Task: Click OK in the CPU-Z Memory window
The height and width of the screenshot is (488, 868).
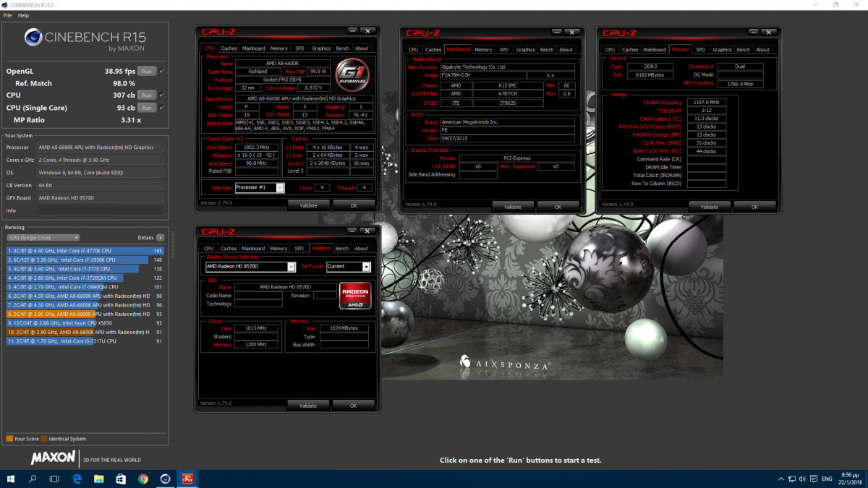Action: point(754,206)
